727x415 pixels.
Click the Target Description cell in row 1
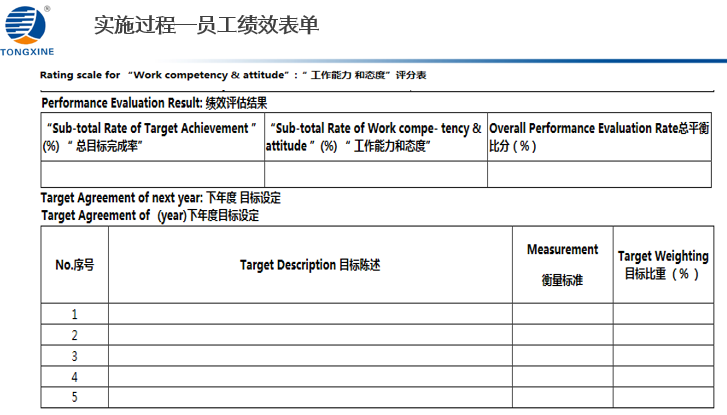coord(310,314)
